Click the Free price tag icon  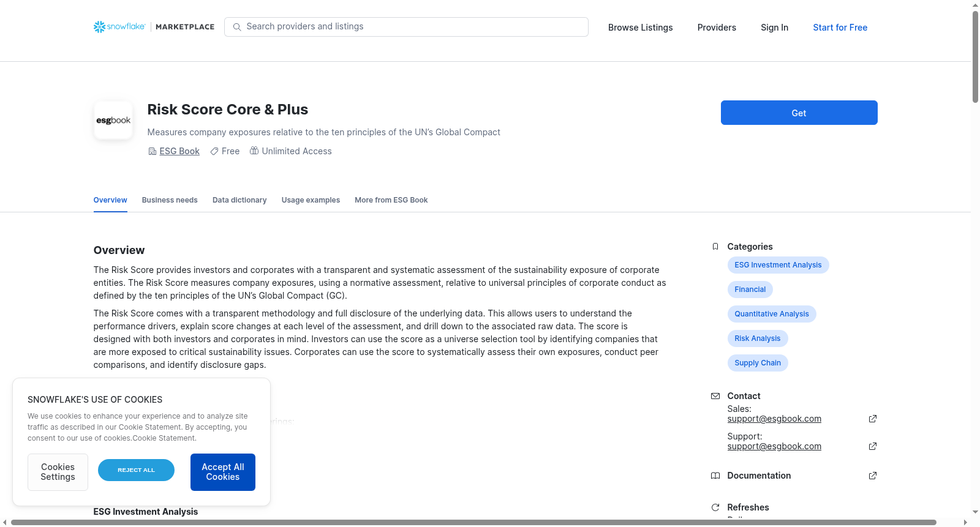click(x=214, y=151)
